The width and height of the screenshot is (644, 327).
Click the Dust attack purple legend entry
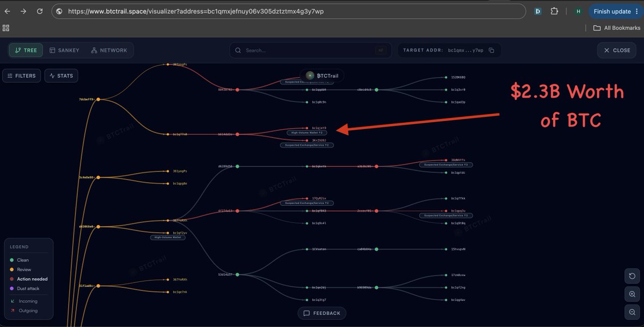(x=24, y=288)
